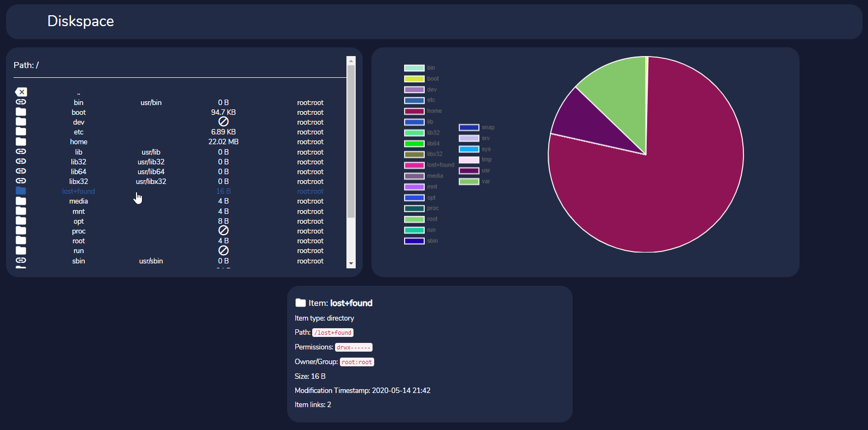Open the etc directory name
The height and width of the screenshot is (430, 868).
pos(79,132)
